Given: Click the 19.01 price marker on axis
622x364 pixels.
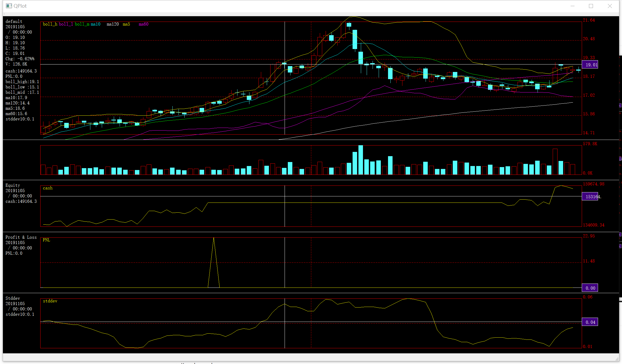Looking at the screenshot, I should tap(590, 65).
